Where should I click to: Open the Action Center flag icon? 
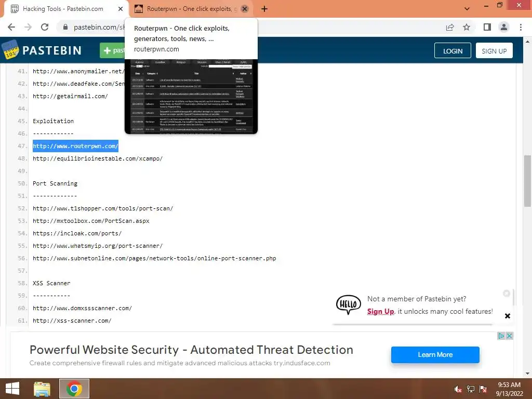(483, 389)
